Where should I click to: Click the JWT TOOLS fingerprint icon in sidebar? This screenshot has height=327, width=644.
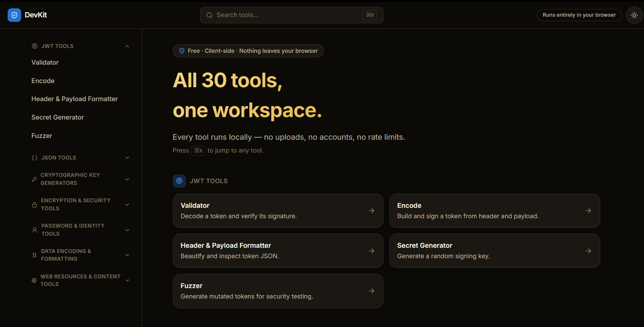coord(35,46)
